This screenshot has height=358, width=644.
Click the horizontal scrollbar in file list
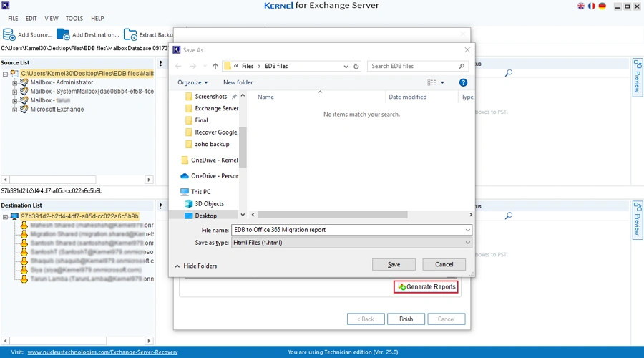coord(333,215)
